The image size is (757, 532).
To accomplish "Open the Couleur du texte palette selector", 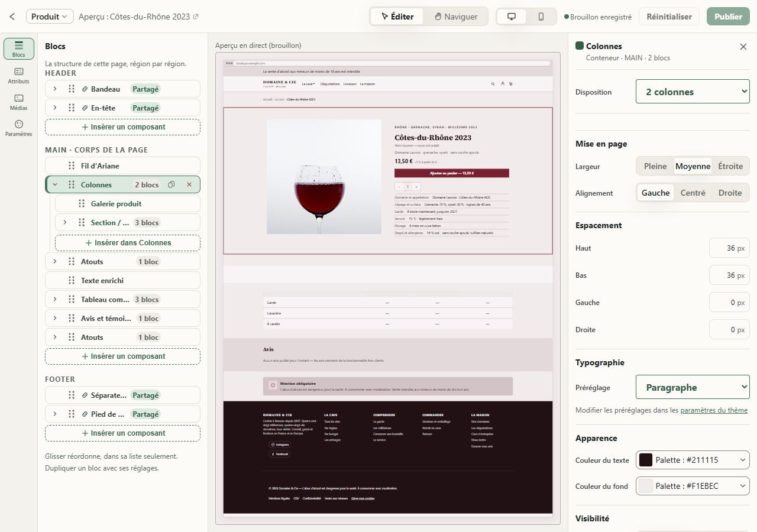I will (x=693, y=460).
